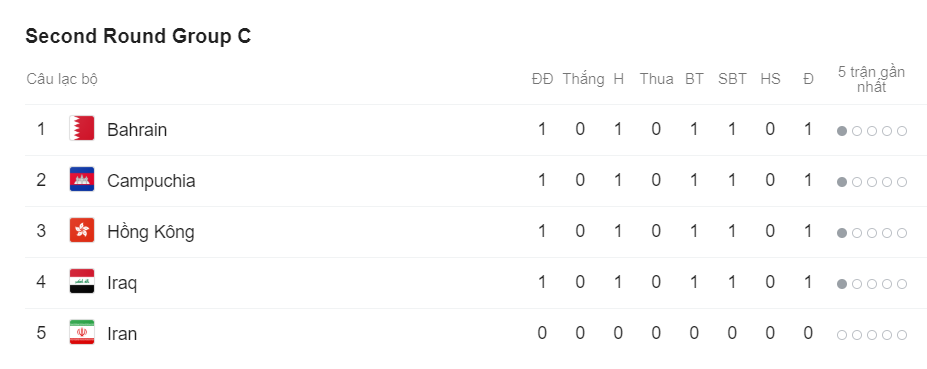Click the Hồng Kông flag icon
Screen dimensions: 927x369
[x=82, y=230]
